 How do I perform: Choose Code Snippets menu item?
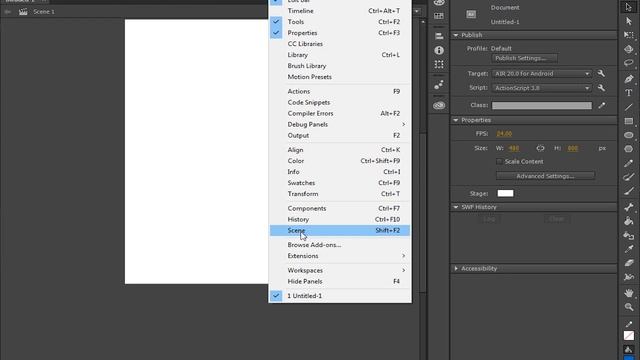pyautogui.click(x=340, y=102)
